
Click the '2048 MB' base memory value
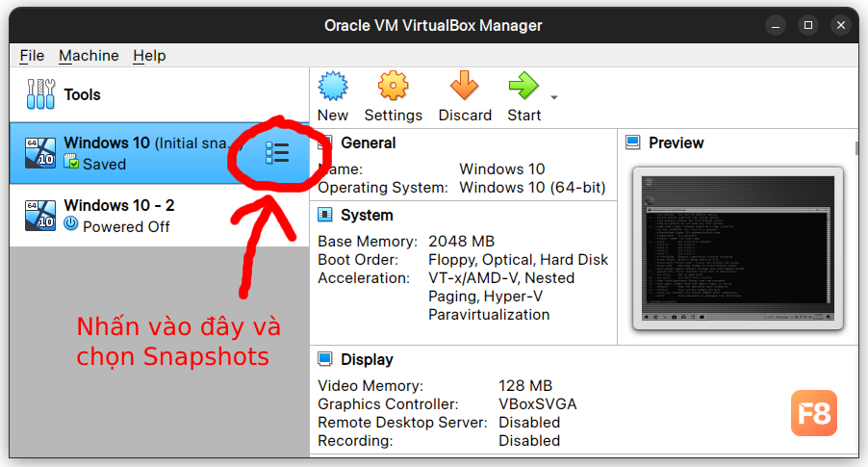point(462,242)
